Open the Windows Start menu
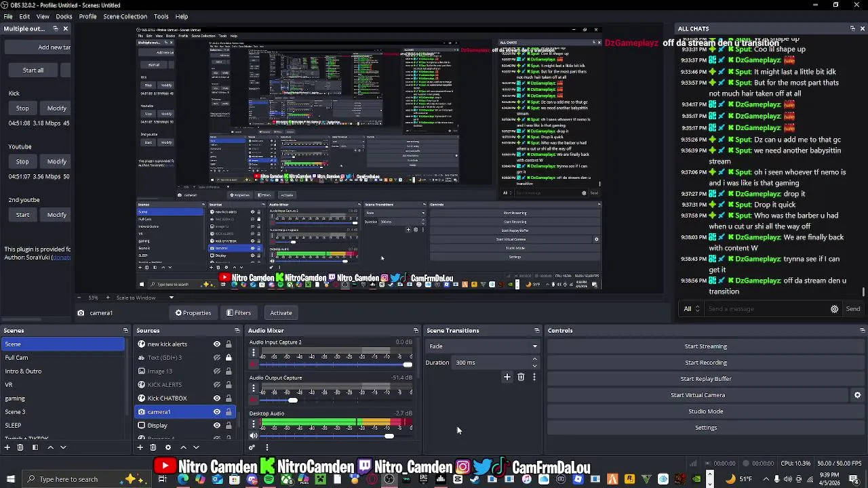 (10, 479)
